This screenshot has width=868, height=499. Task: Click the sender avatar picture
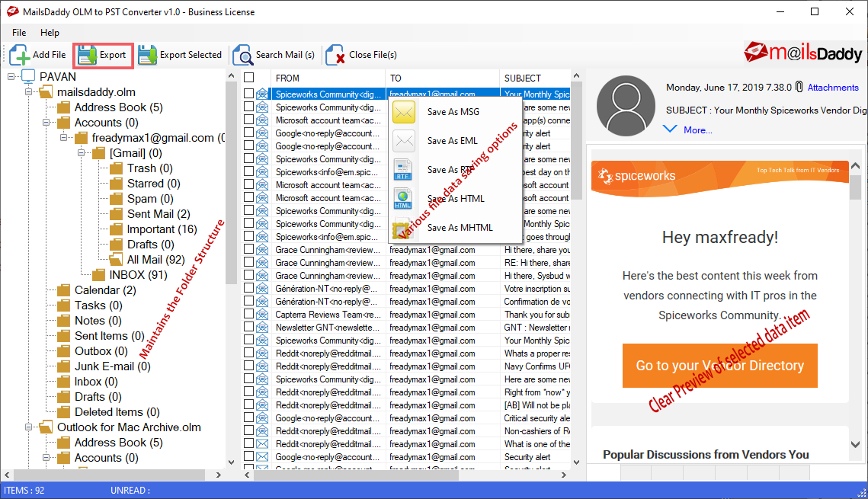point(626,106)
